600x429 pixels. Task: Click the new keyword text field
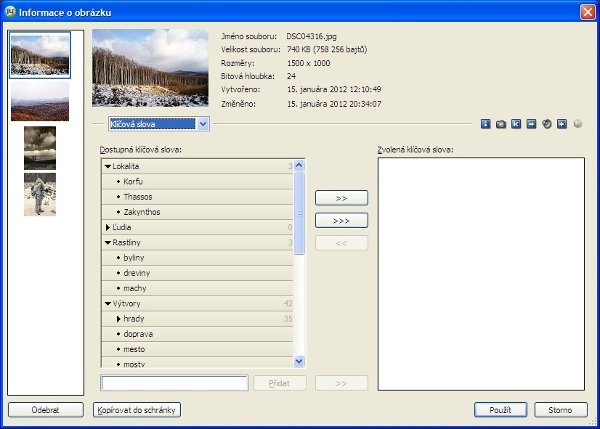(174, 382)
